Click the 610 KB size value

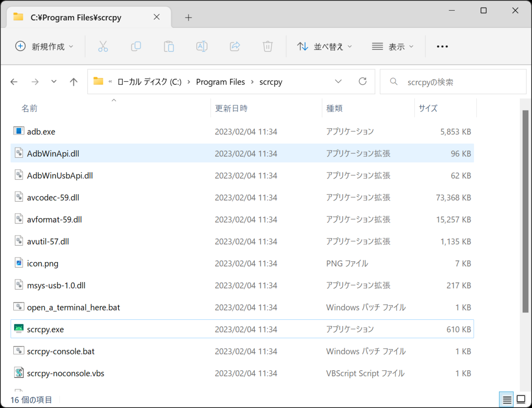click(459, 329)
